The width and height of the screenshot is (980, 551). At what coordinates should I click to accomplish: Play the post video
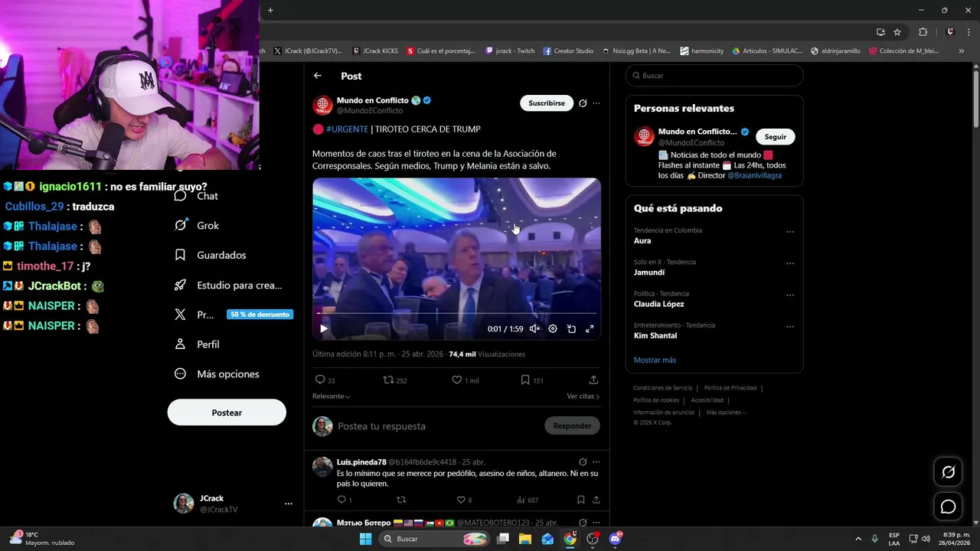pos(324,328)
